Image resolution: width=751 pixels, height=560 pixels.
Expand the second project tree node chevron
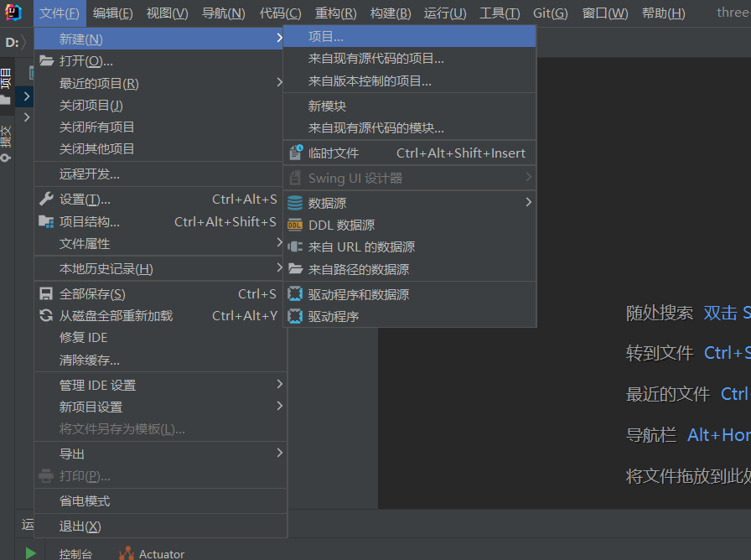(27, 117)
